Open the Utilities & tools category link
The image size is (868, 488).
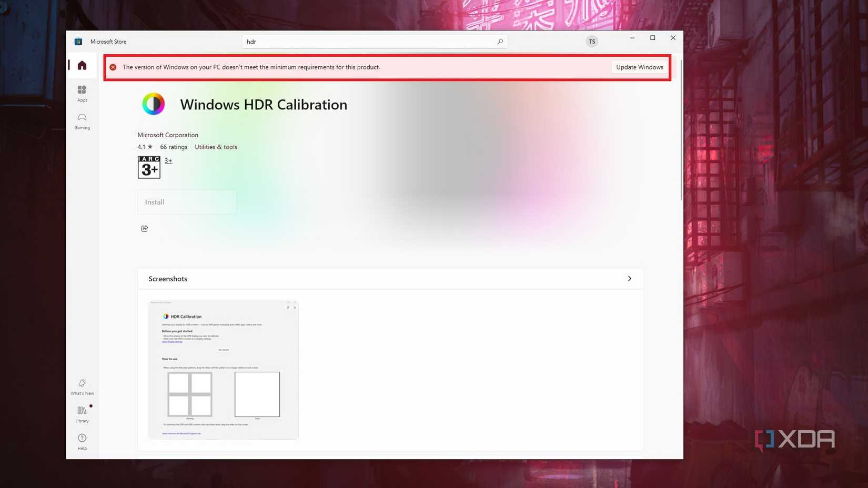click(216, 147)
